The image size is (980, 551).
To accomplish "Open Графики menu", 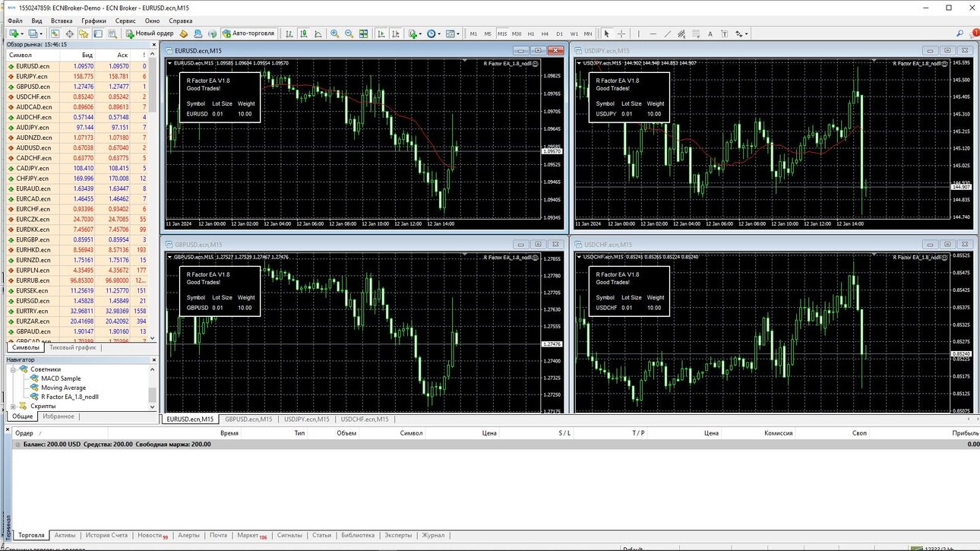I will pyautogui.click(x=94, y=21).
